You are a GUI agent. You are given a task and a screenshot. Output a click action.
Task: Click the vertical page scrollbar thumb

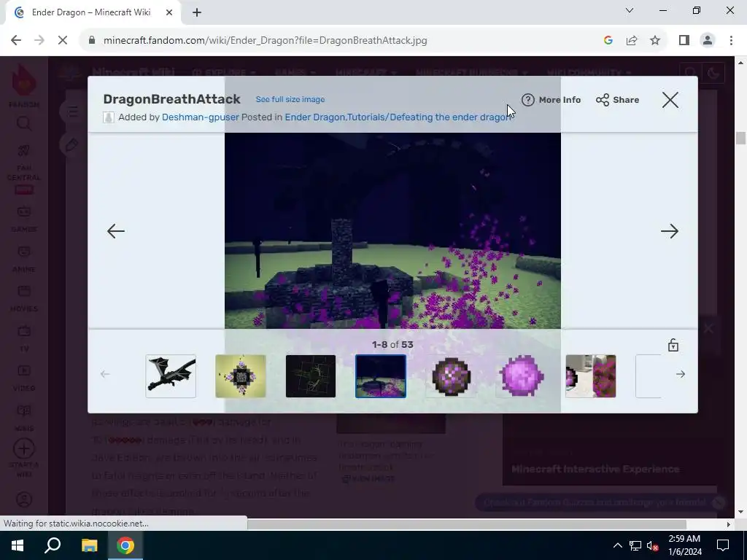coord(740,138)
